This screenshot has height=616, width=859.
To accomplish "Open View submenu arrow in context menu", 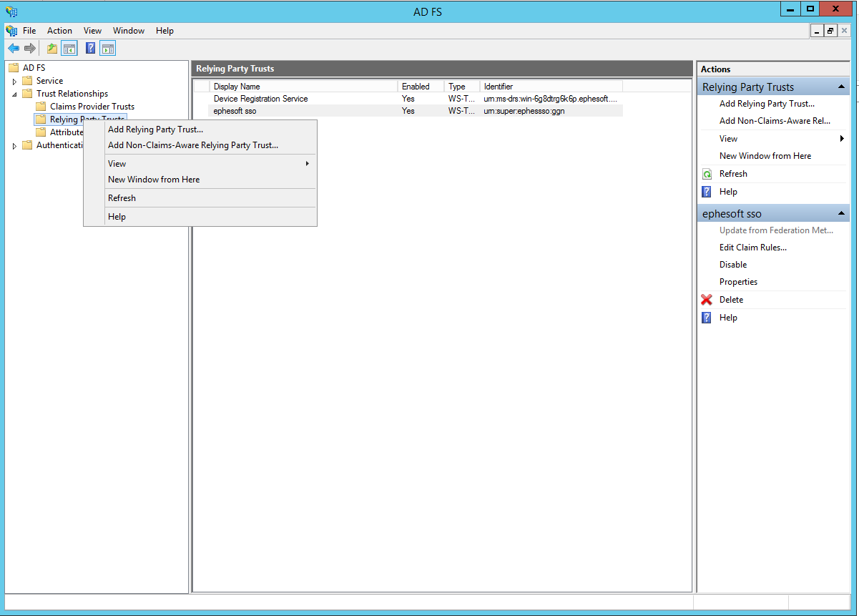I will click(x=308, y=164).
